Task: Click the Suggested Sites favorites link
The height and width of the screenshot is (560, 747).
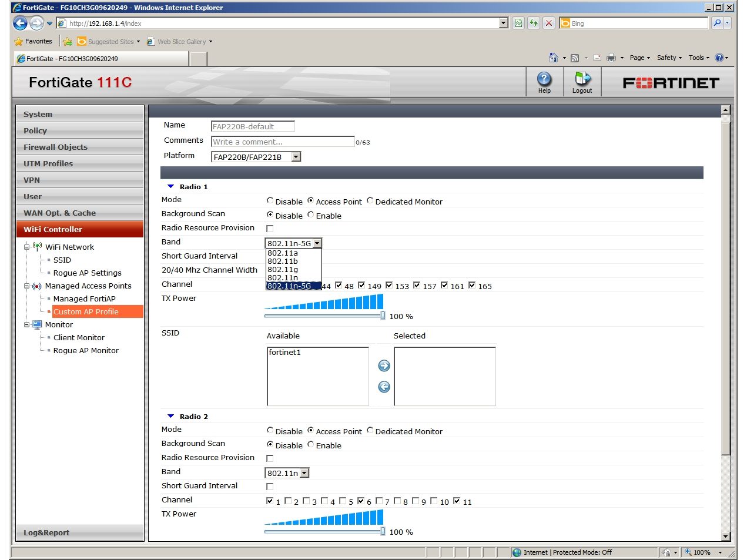Action: pos(109,42)
